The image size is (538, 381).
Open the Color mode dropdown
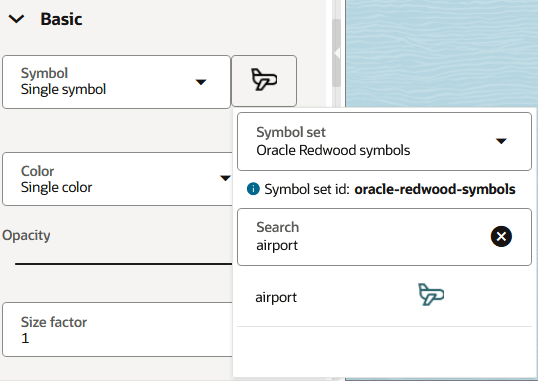(117, 179)
